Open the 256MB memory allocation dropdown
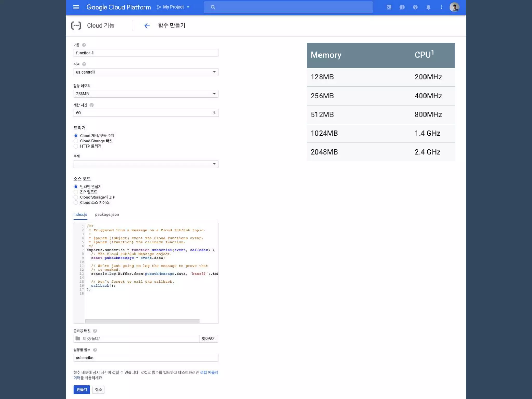Viewport: 532px width, 399px height. click(x=146, y=94)
